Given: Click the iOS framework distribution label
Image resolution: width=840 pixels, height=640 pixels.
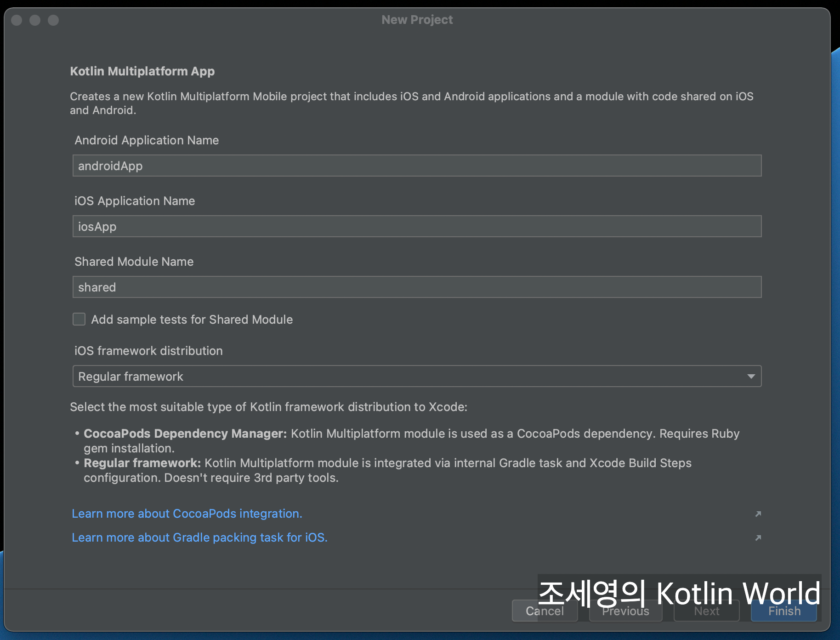Looking at the screenshot, I should tap(148, 351).
